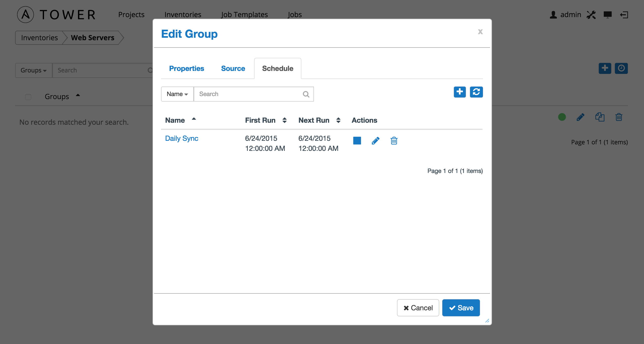Focus the background Groups Search field
The height and width of the screenshot is (344, 644).
[103, 70]
